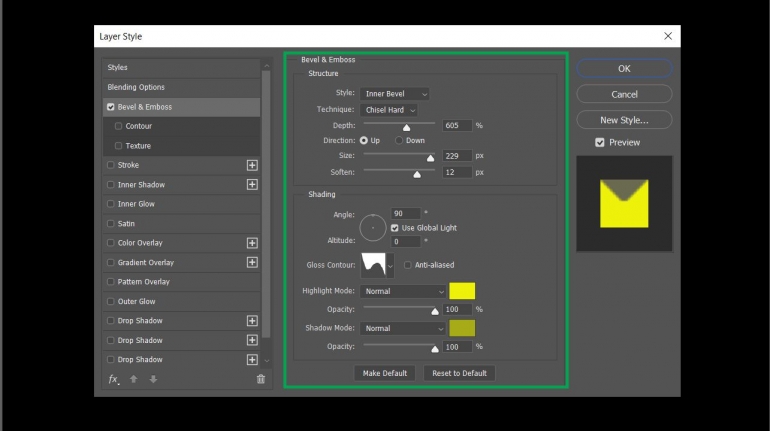Expand the Highlight Mode dropdown
The image size is (770, 431).
[403, 291]
